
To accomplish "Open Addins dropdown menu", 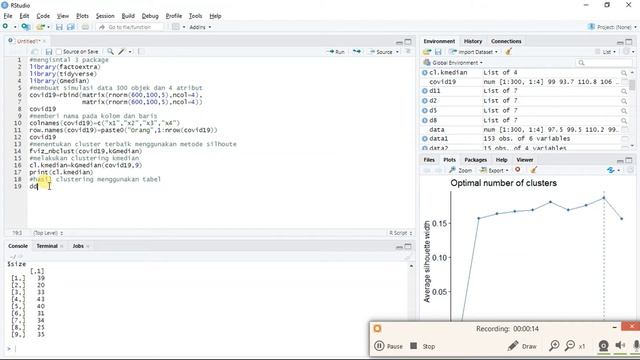I will (x=200, y=27).
